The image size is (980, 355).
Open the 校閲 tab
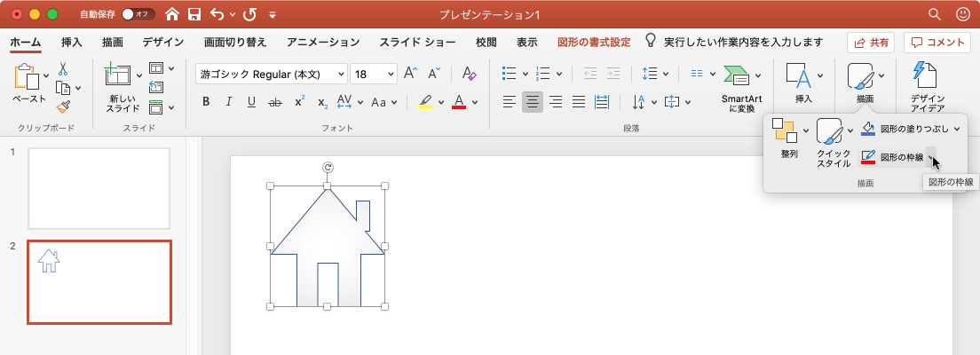click(486, 43)
